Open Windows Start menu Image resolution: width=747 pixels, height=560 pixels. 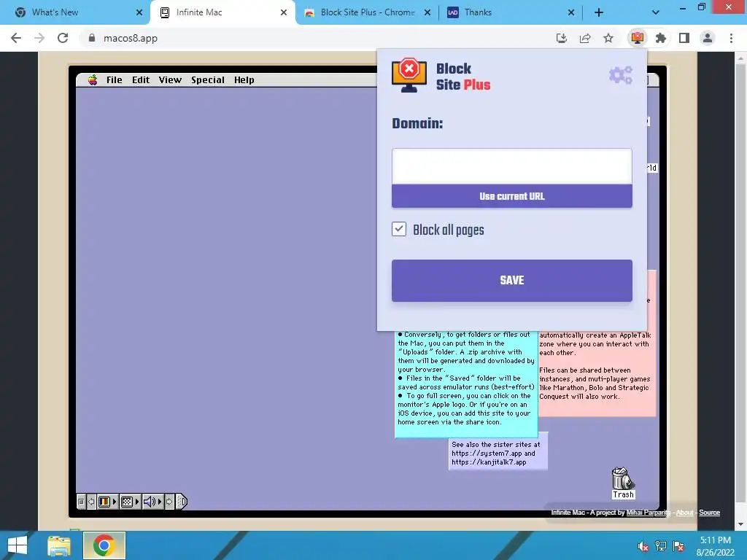tap(18, 545)
